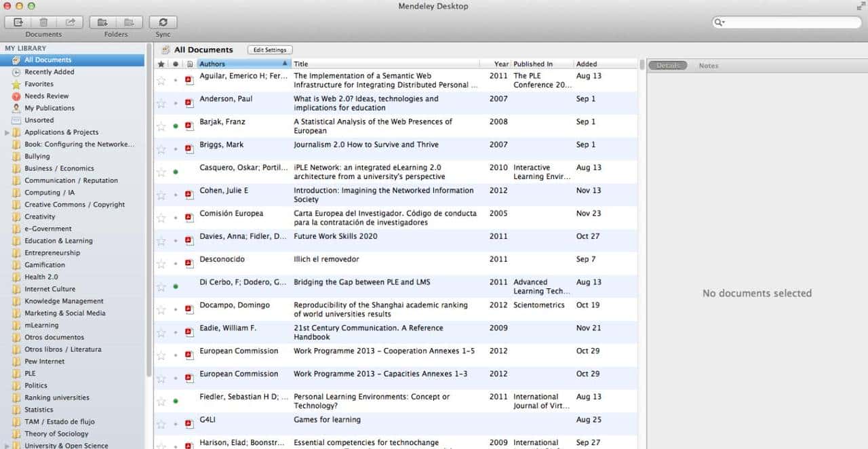Toggle favorite star for Casquero, Oskar
The height and width of the screenshot is (449, 868).
point(161,172)
